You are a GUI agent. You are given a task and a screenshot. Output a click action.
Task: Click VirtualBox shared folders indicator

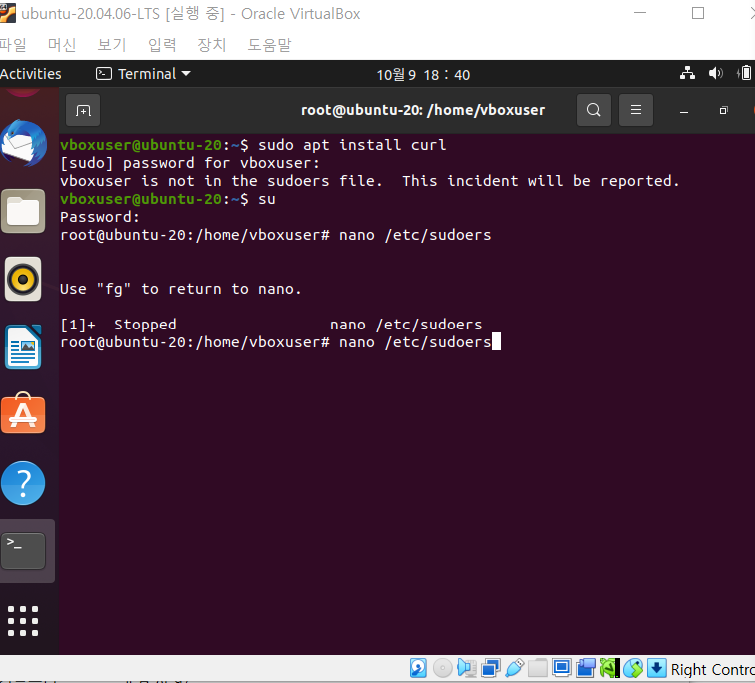[538, 668]
